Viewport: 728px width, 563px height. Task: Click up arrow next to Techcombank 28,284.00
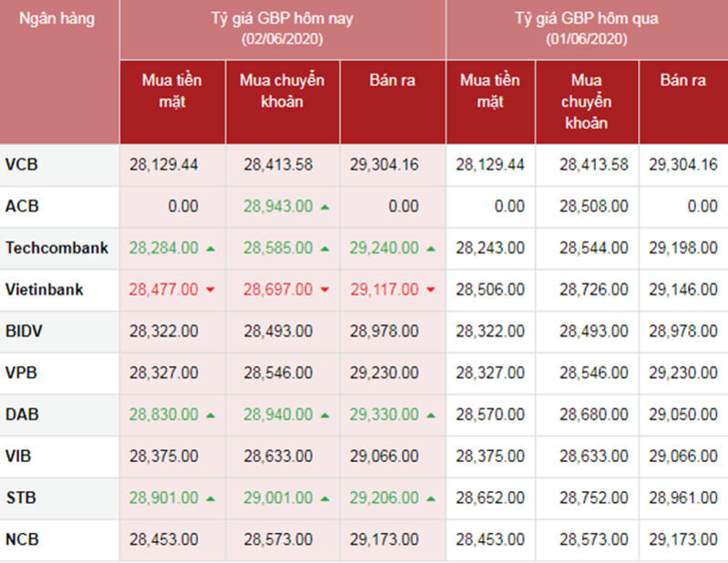click(210, 249)
